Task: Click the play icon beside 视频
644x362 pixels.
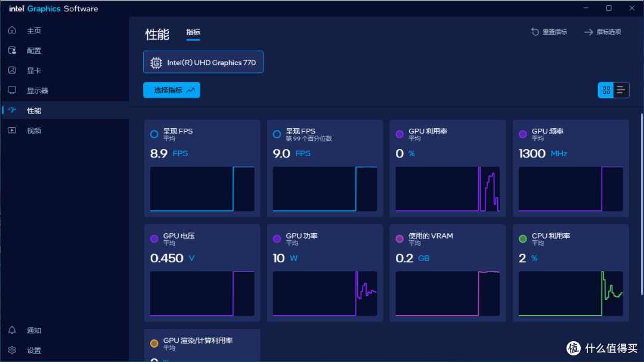Action: pos(12,130)
